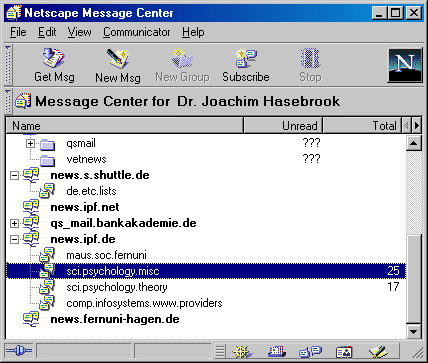
Task: Open the Help menu
Action: click(193, 32)
